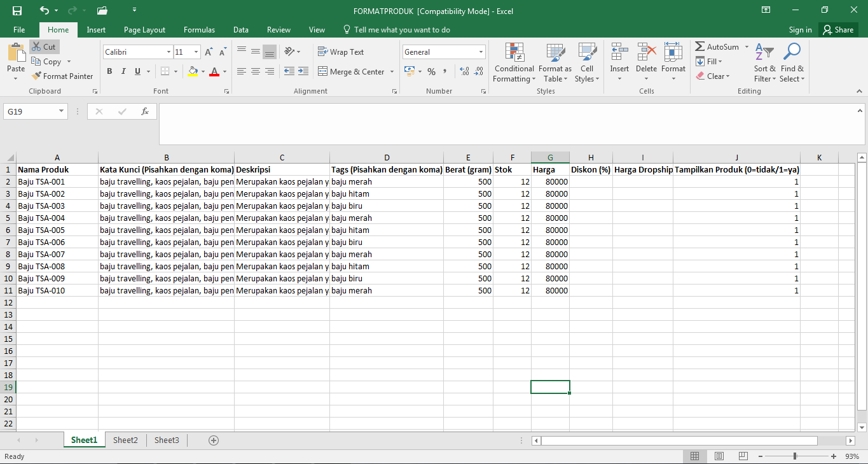Toggle middle vertical alignment
The height and width of the screenshot is (464, 868).
point(256,52)
